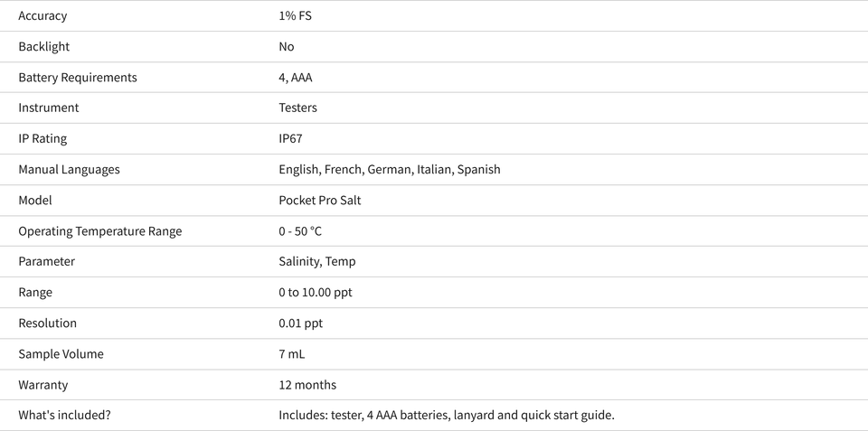
Task: Click the 0 - 50 °C value
Action: click(x=300, y=231)
